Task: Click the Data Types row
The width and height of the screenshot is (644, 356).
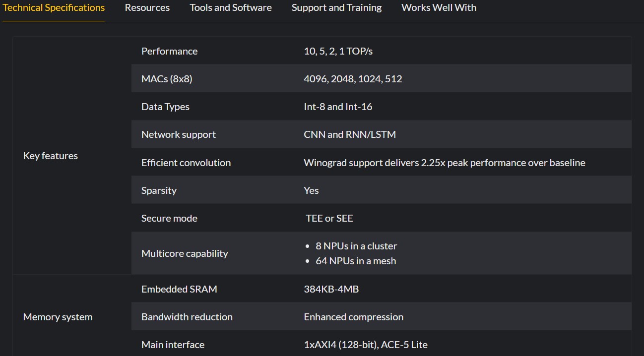Action: 165,107
